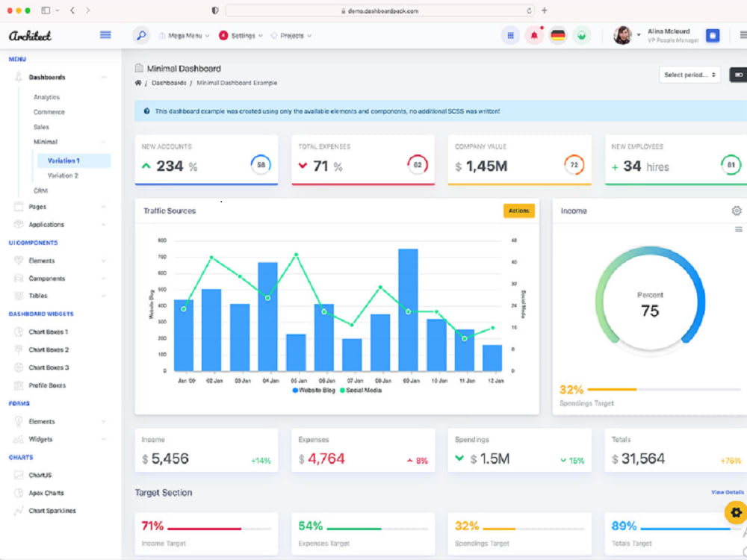Click the floating yellow settings gear button
This screenshot has height=560, width=747.
736,512
